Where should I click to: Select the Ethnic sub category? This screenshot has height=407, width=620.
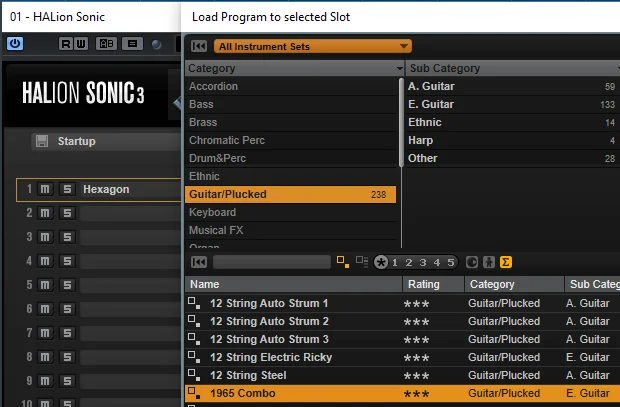(x=513, y=122)
